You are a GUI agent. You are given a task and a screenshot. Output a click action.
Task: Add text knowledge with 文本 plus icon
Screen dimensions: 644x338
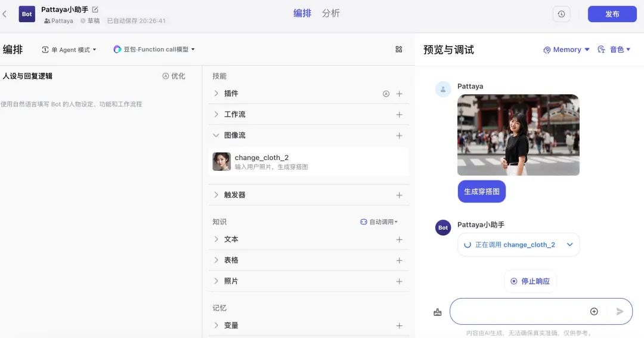(399, 239)
